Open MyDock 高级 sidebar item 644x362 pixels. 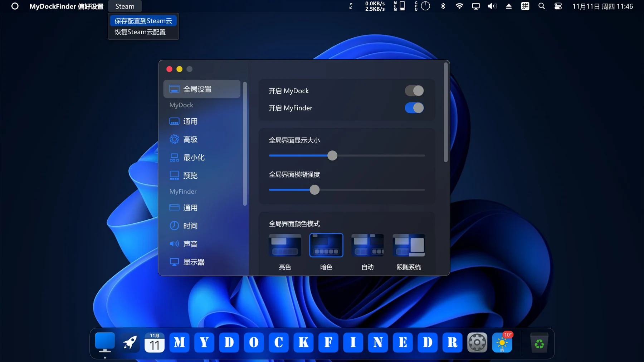[x=202, y=139]
